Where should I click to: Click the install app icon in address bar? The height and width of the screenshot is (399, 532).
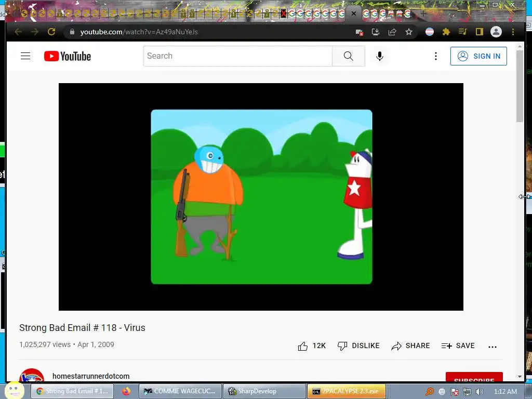(376, 32)
